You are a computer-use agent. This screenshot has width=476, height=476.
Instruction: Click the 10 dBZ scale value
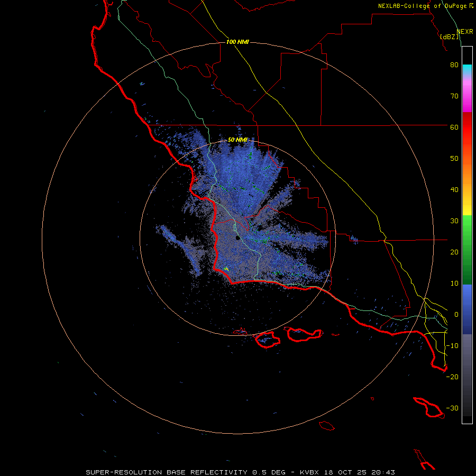click(x=454, y=283)
